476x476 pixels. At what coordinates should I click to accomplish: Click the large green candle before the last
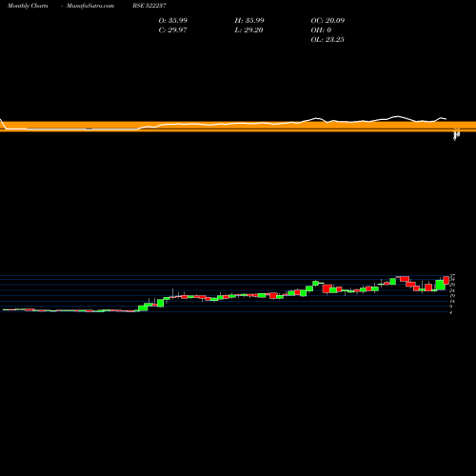pos(440,285)
